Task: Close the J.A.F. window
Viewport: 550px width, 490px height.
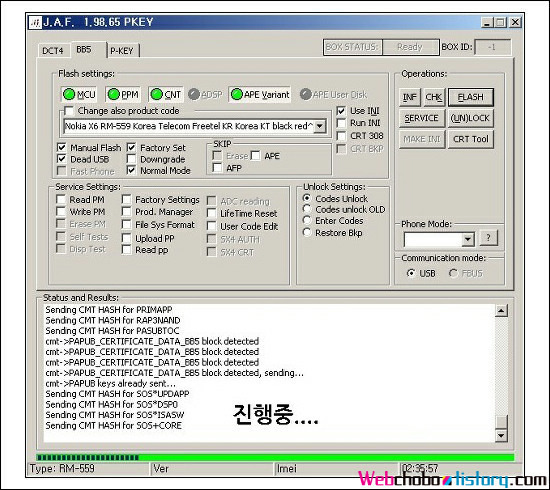Action: click(x=515, y=23)
